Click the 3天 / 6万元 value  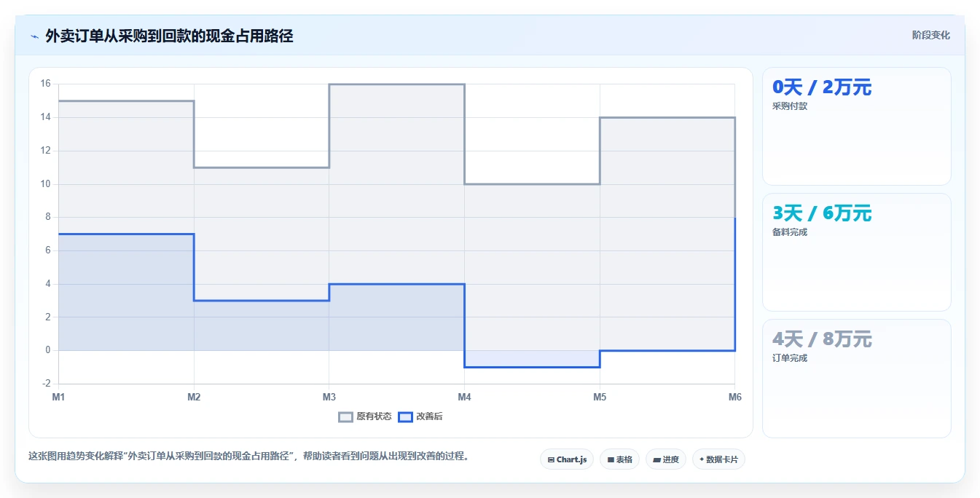(822, 213)
